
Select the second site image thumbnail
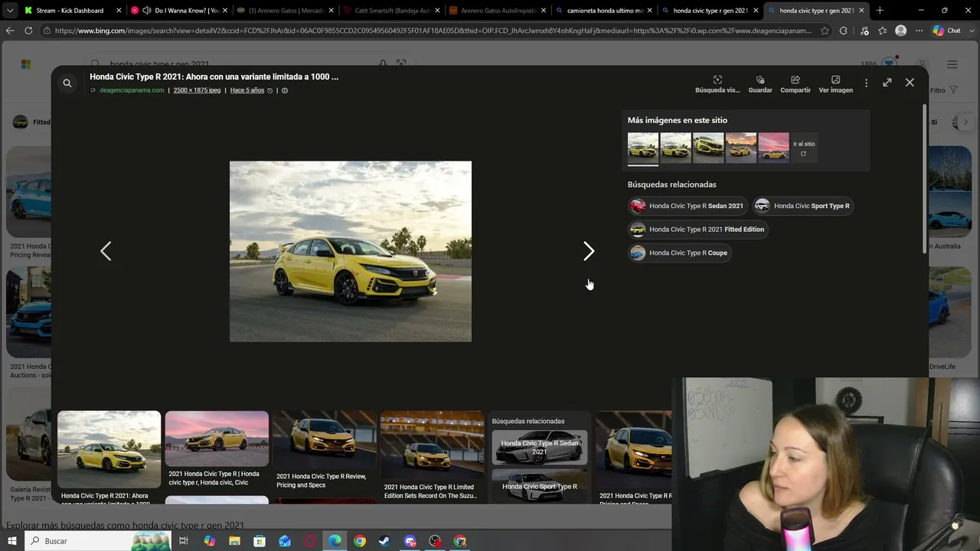click(x=676, y=148)
